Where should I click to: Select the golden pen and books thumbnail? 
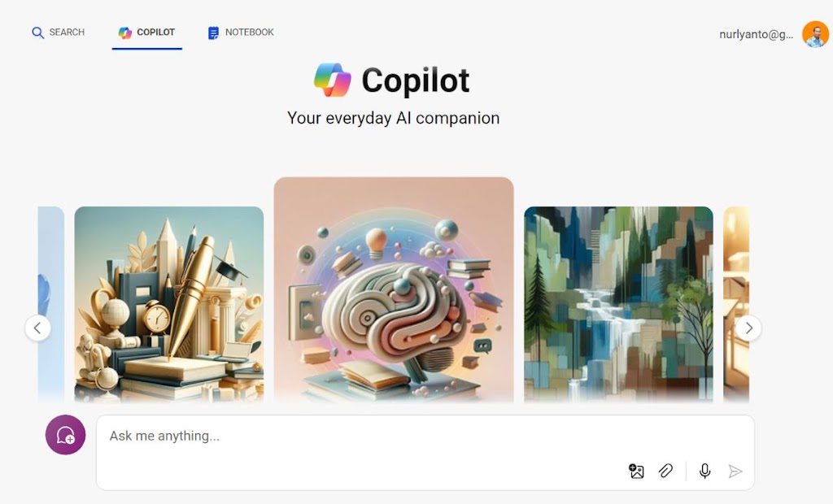coord(169,304)
